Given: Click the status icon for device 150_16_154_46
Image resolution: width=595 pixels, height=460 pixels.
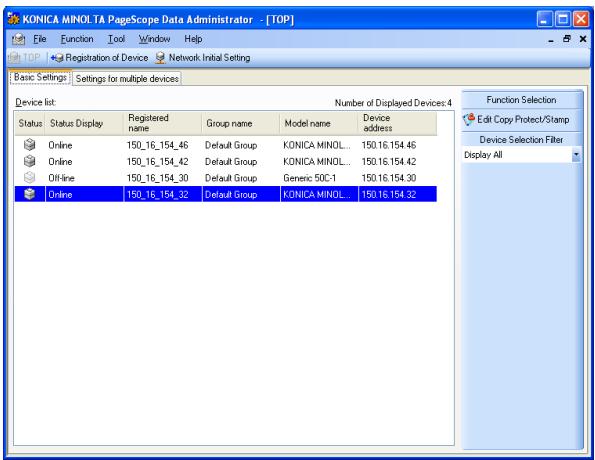Looking at the screenshot, I should point(30,145).
